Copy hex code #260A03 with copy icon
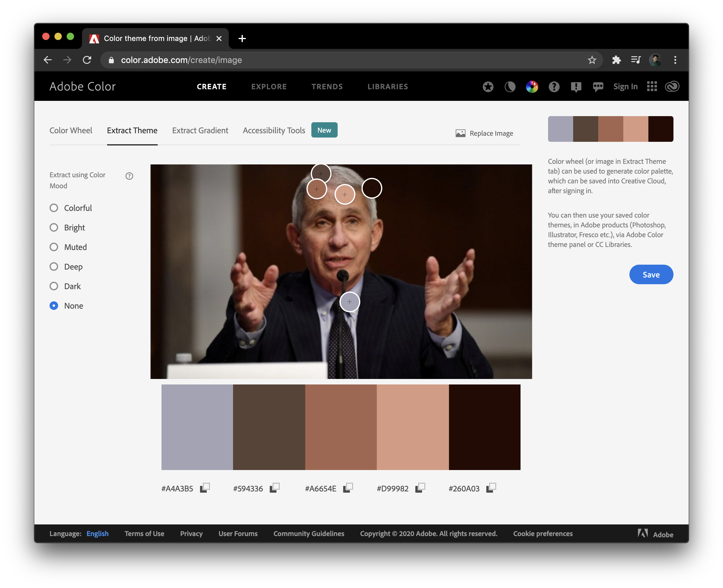The width and height of the screenshot is (723, 588). click(x=491, y=488)
